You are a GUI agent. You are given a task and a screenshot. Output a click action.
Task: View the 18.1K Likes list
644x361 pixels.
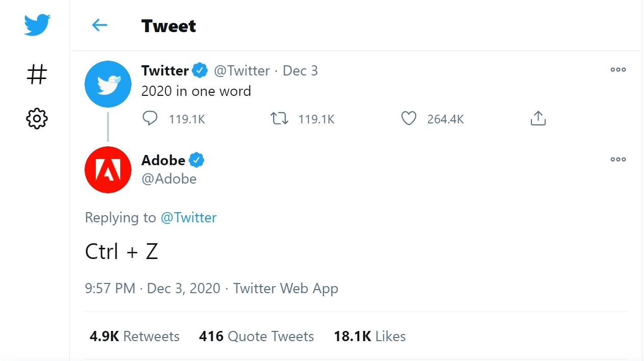pos(369,337)
